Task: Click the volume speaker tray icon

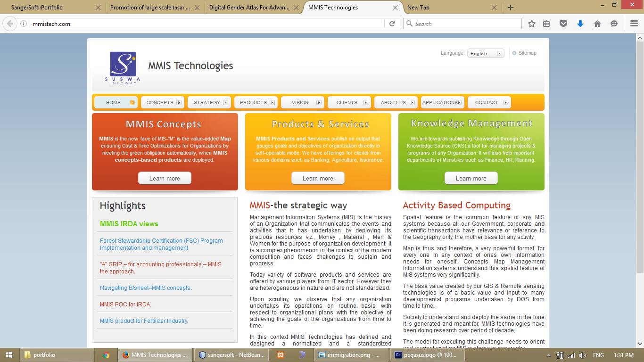Action: (x=583, y=355)
